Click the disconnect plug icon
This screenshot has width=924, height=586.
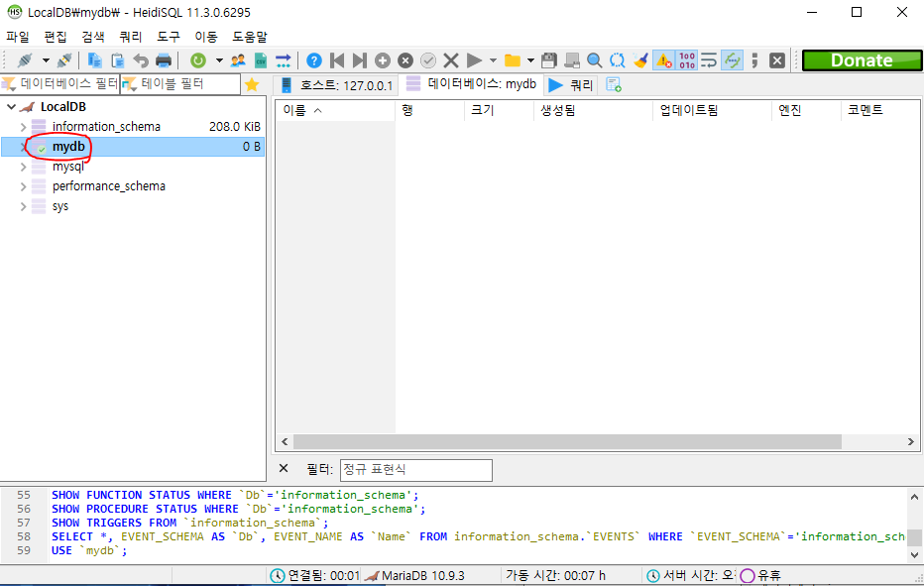tap(64, 60)
